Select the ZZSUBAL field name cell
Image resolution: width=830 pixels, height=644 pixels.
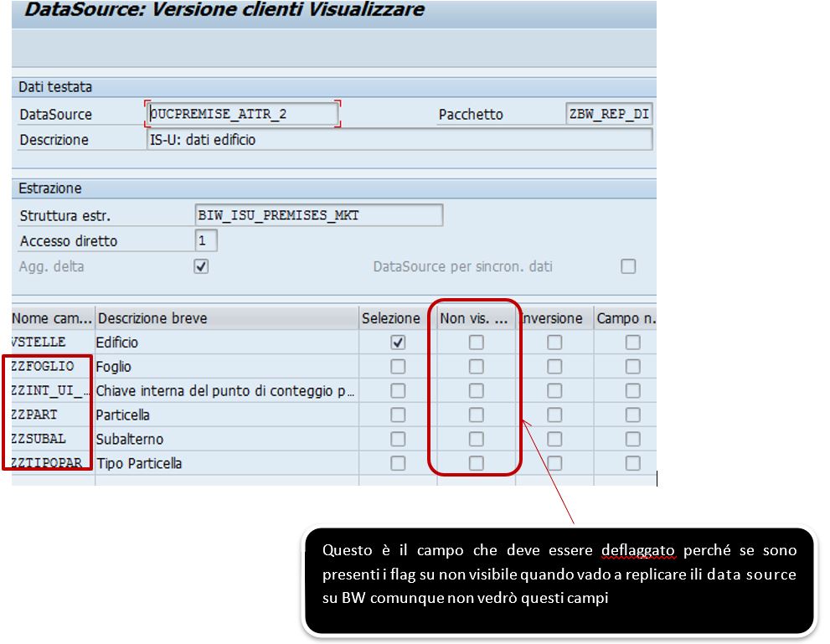[x=53, y=439]
